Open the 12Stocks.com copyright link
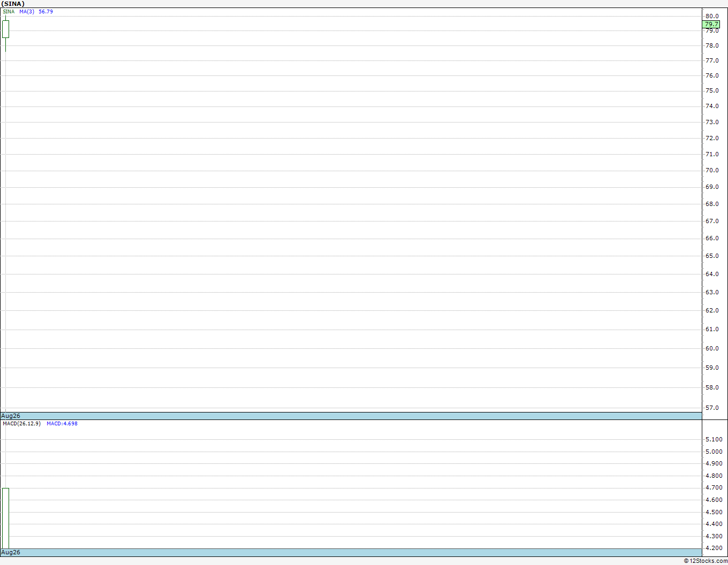This screenshot has width=728, height=565. (x=706, y=561)
